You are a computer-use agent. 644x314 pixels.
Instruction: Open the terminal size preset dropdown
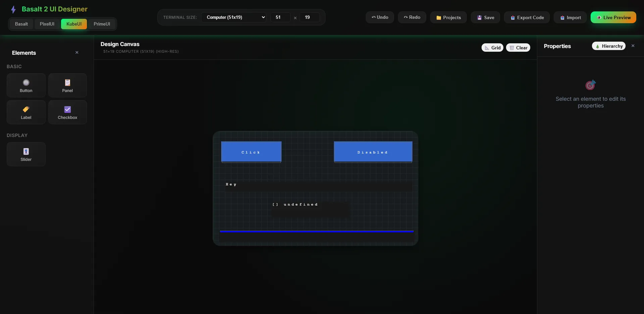tap(234, 17)
